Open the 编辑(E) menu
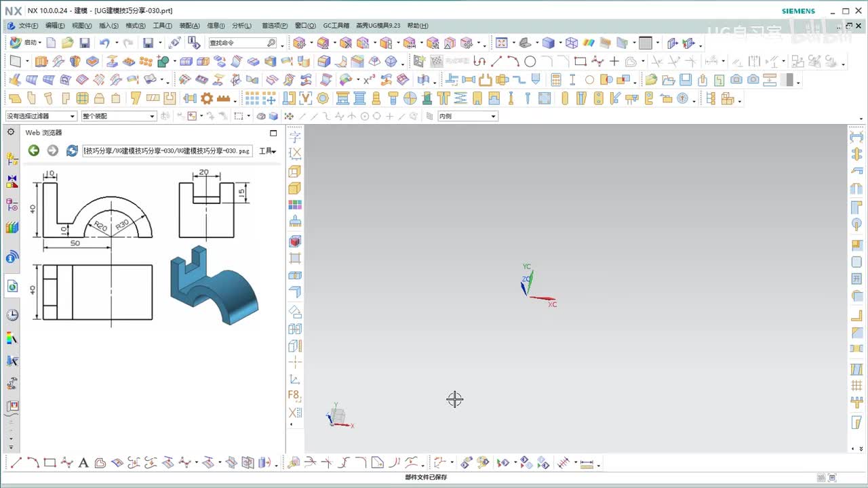The width and height of the screenshot is (868, 488). tap(55, 26)
